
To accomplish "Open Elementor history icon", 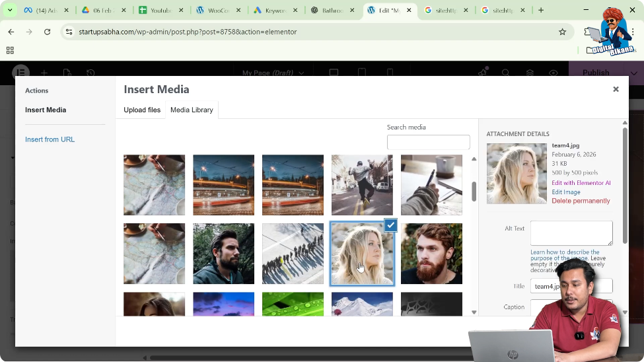I will pyautogui.click(x=90, y=73).
